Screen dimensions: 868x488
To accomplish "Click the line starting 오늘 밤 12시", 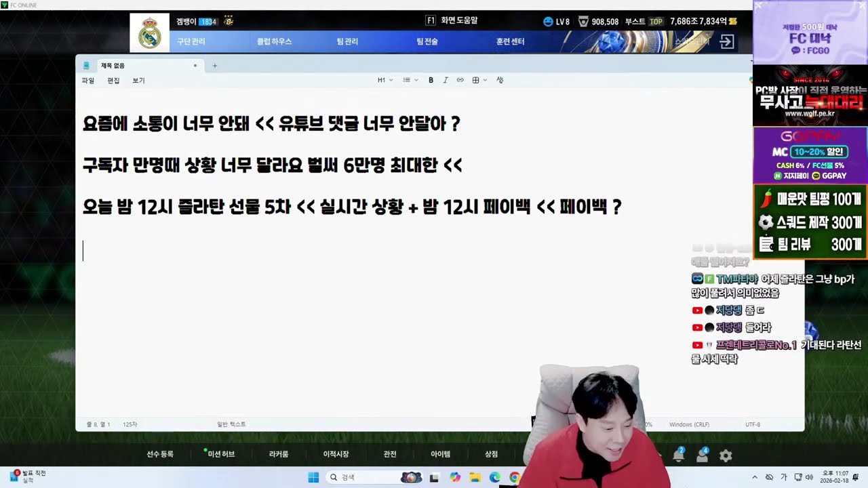I will coord(351,207).
